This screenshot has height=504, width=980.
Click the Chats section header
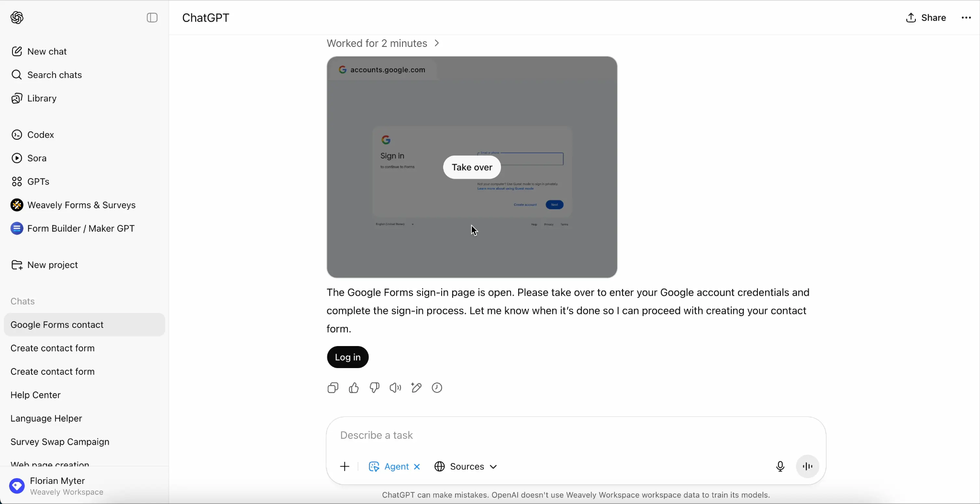22,301
